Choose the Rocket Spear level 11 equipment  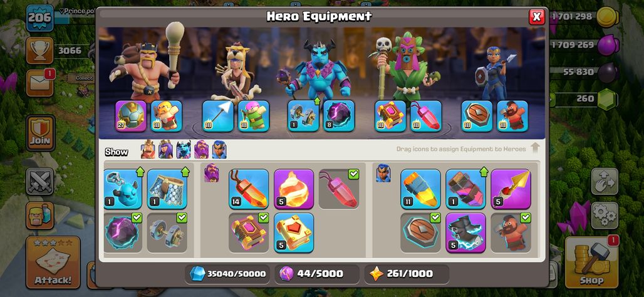pos(420,189)
